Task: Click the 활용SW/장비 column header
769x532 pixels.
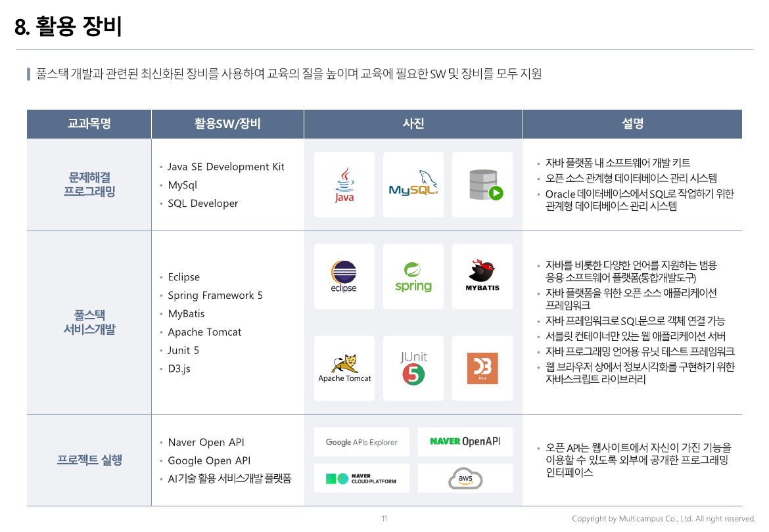Action: pyautogui.click(x=227, y=123)
